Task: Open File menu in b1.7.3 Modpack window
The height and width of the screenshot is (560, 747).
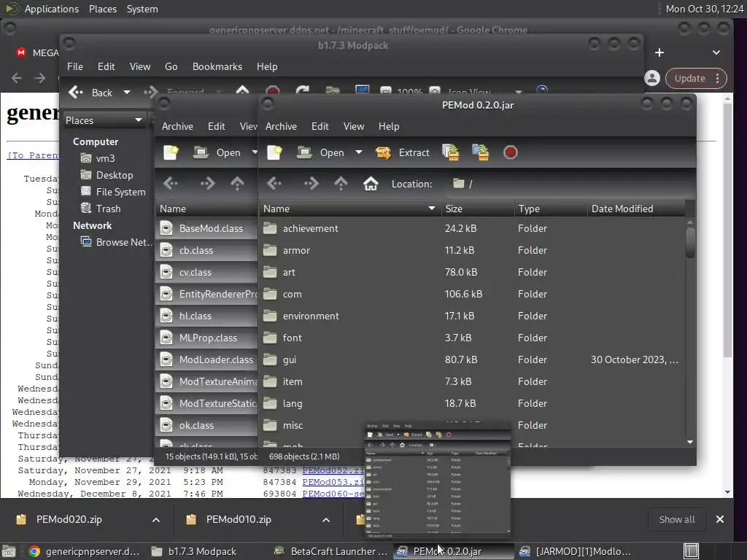Action: click(75, 66)
